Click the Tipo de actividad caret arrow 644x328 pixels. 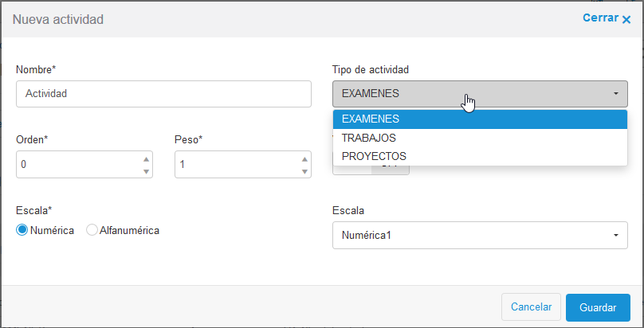pyautogui.click(x=616, y=94)
